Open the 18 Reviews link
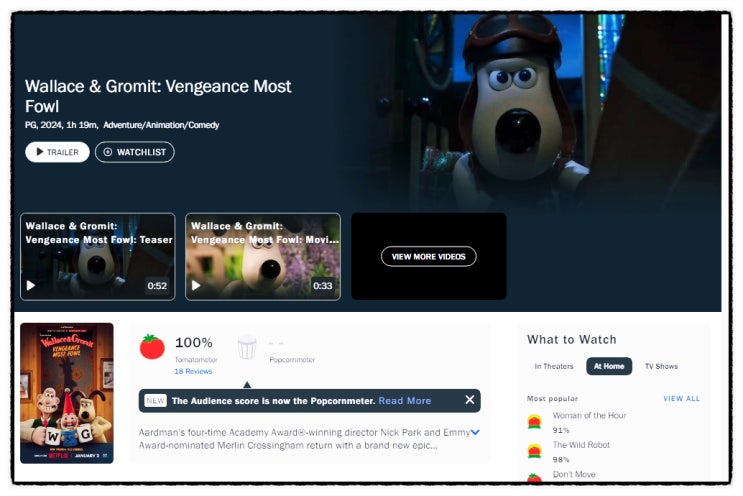 (193, 371)
